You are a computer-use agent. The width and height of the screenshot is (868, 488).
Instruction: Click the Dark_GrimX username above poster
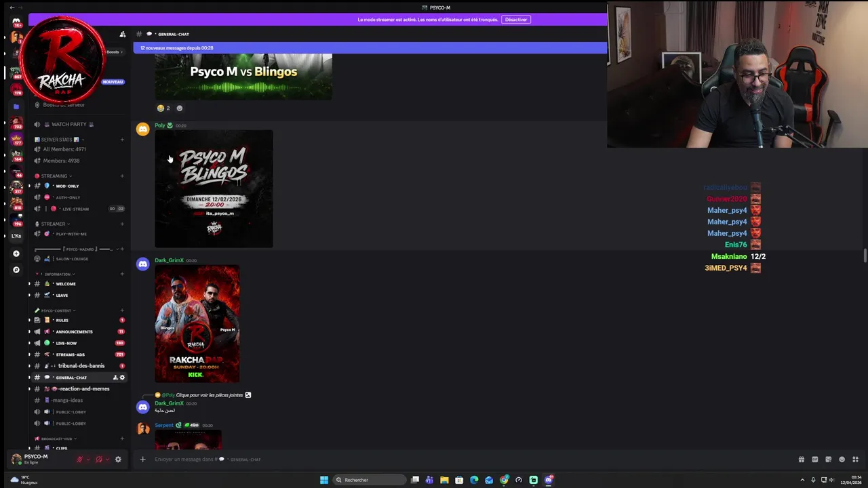[169, 260]
